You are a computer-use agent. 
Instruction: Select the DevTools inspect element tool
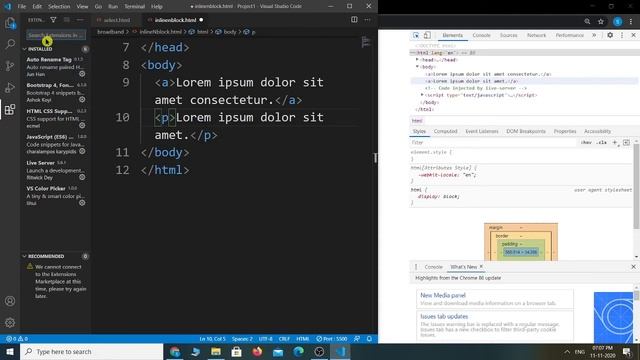coord(416,36)
